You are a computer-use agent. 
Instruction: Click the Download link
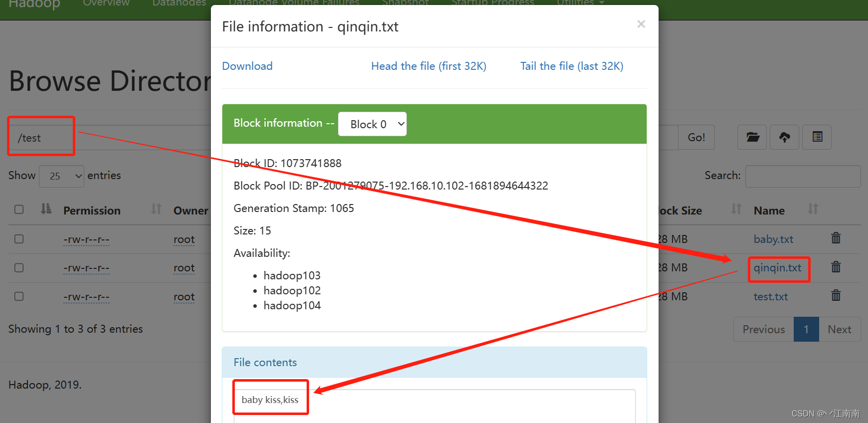[x=247, y=66]
